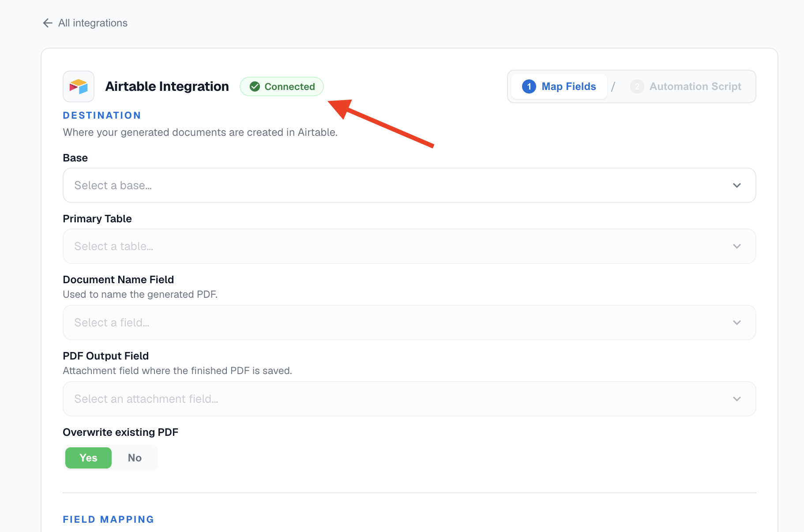The width and height of the screenshot is (804, 532).
Task: Open the PDF Output Field dropdown
Action: point(410,399)
